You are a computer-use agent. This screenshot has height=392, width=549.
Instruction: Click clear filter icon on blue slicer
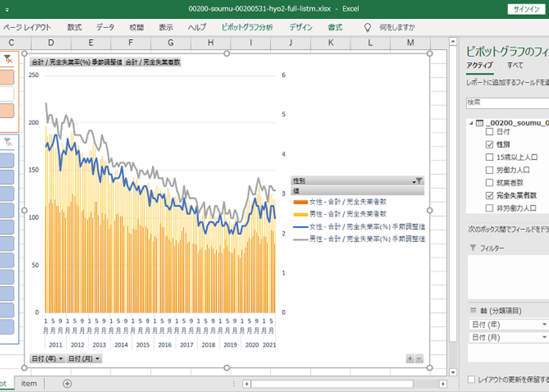pos(8,142)
